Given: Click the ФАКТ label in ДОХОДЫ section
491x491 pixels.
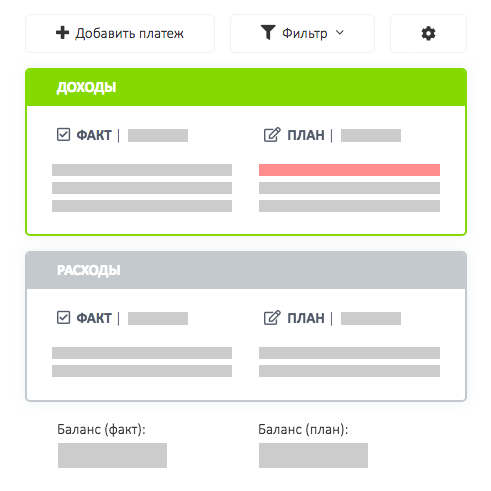Looking at the screenshot, I should (94, 135).
